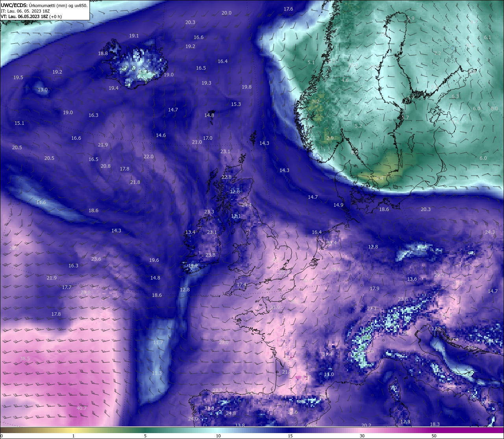Click the map value 24.8
This screenshot has width=504, height=439.
[231, 413]
